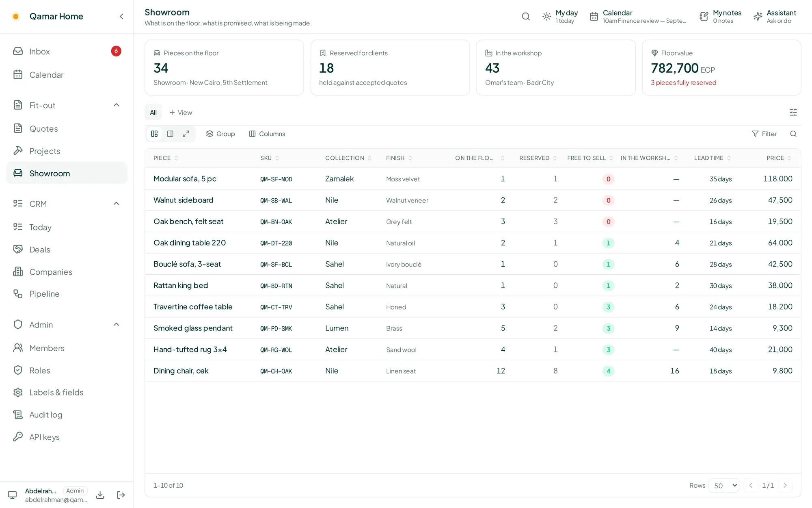Collapse the Admin section

click(x=116, y=324)
